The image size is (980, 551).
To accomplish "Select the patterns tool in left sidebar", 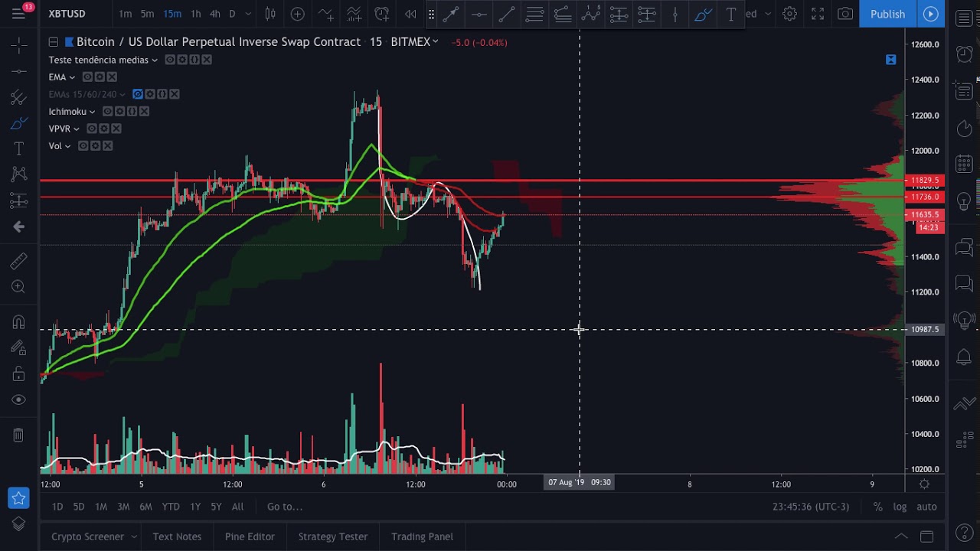I will tap(18, 174).
